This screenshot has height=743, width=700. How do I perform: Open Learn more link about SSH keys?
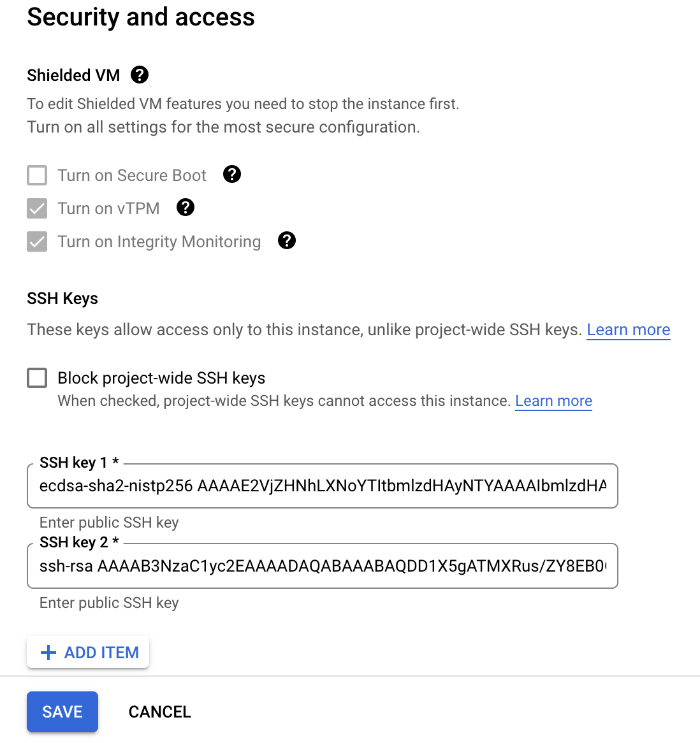click(x=628, y=329)
